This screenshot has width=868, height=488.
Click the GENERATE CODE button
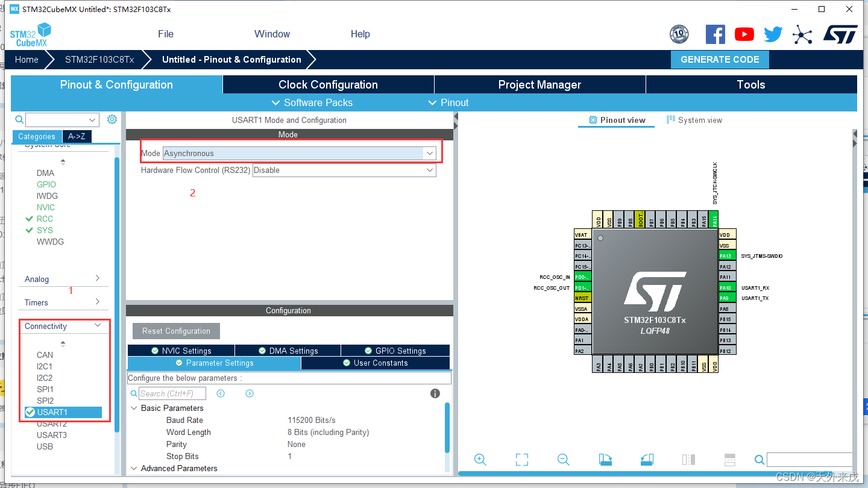(720, 59)
